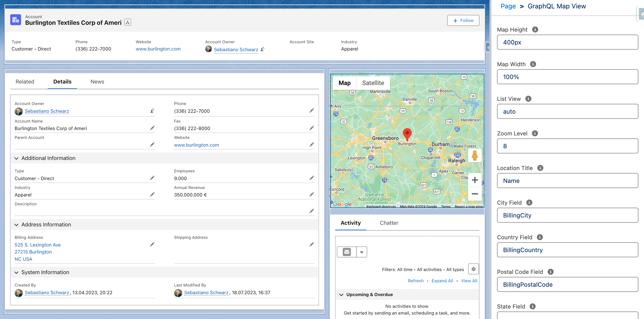Open the Chatter tab

tap(389, 223)
